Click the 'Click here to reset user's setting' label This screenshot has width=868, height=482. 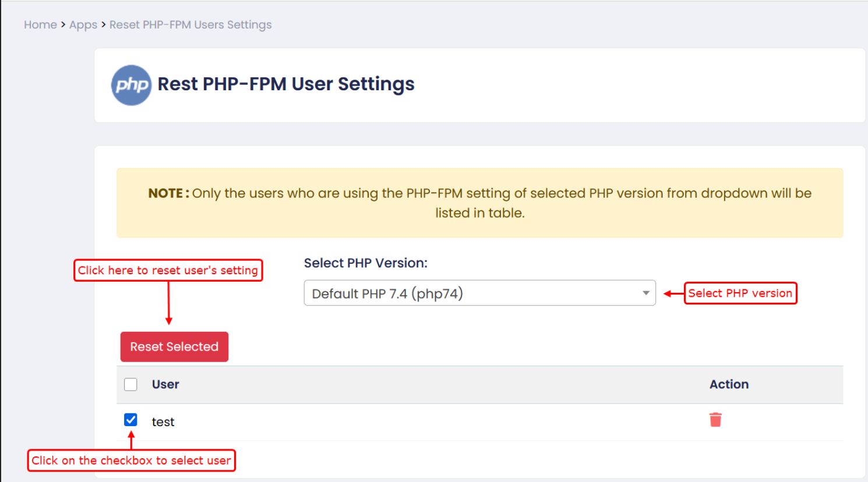pyautogui.click(x=168, y=270)
